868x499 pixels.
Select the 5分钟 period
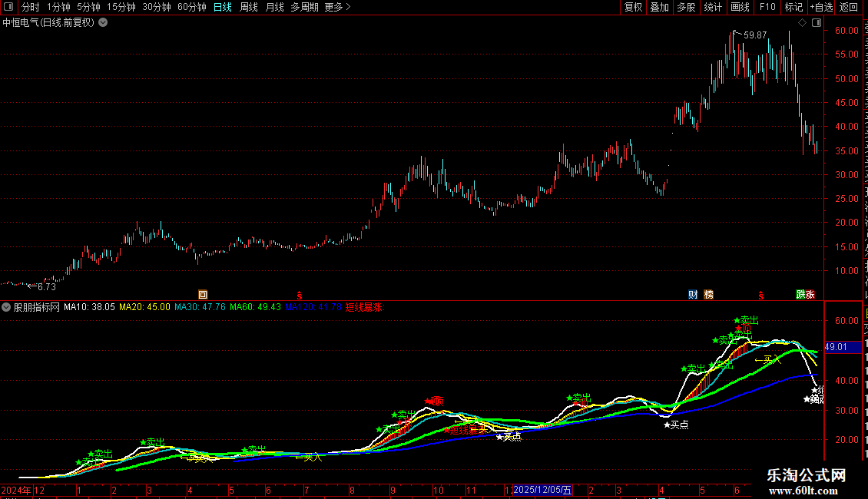88,7
